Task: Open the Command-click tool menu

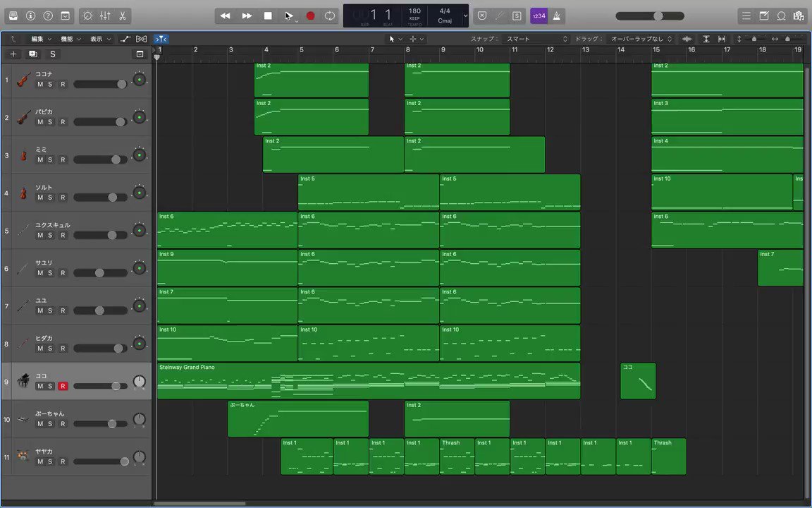Action: pos(417,39)
